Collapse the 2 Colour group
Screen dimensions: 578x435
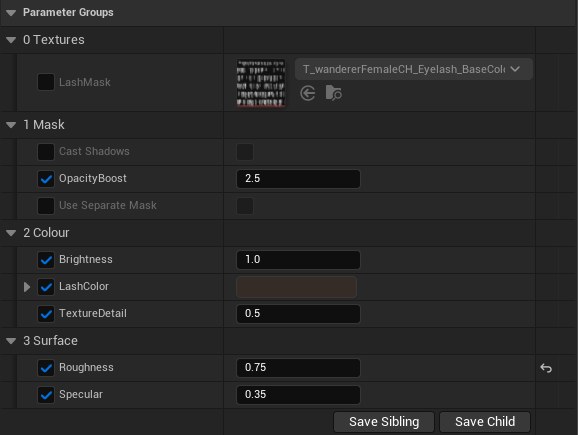(11, 233)
